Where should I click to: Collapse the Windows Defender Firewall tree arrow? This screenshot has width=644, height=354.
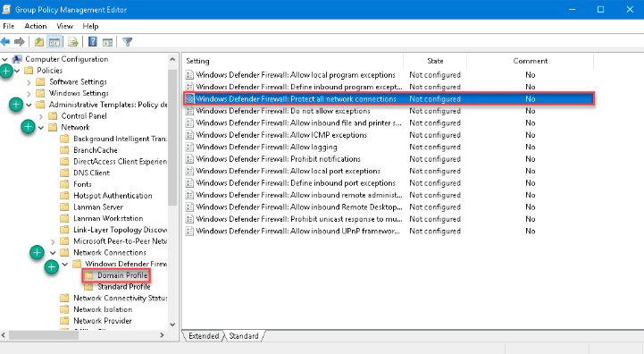[x=65, y=264]
